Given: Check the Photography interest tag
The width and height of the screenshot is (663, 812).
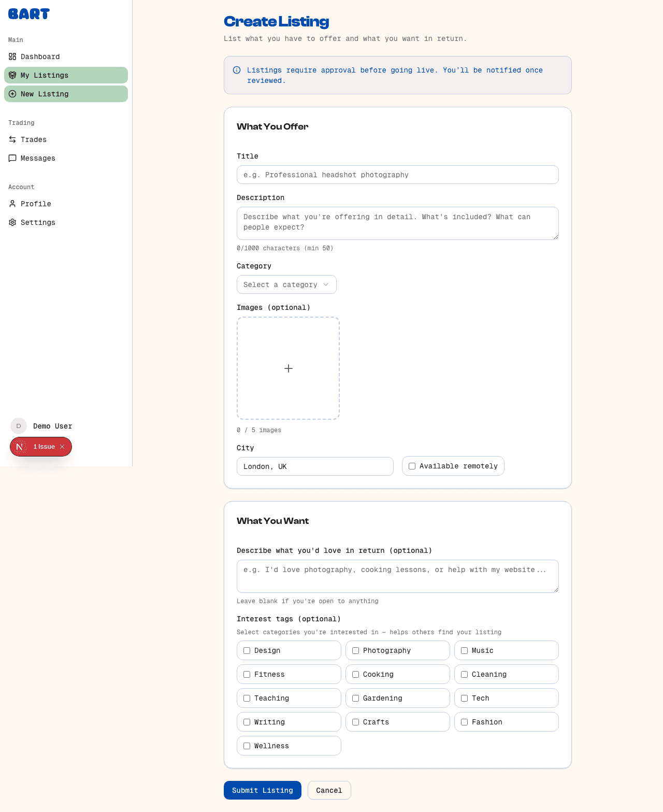Looking at the screenshot, I should [x=356, y=650].
